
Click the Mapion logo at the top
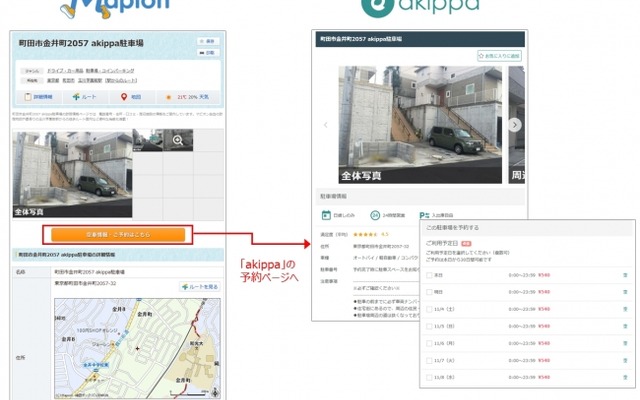(x=114, y=8)
